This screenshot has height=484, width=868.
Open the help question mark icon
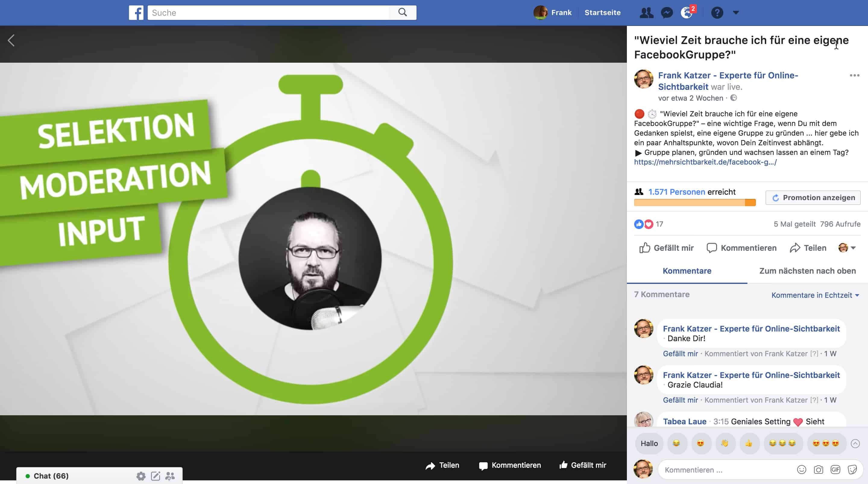[717, 13]
